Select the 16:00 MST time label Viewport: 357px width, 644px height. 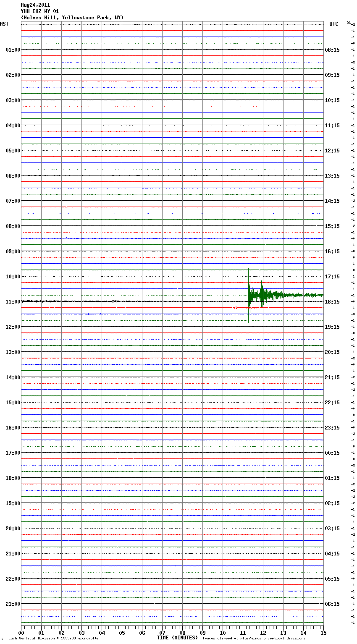13,428
